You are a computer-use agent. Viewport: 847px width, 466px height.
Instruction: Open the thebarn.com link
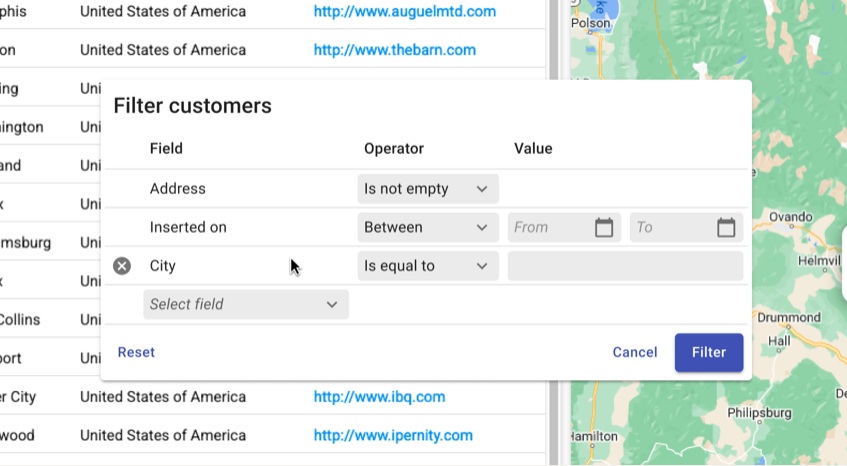(x=394, y=50)
